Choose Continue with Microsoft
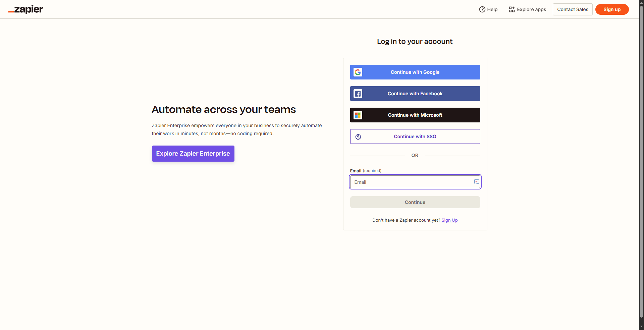 415,115
